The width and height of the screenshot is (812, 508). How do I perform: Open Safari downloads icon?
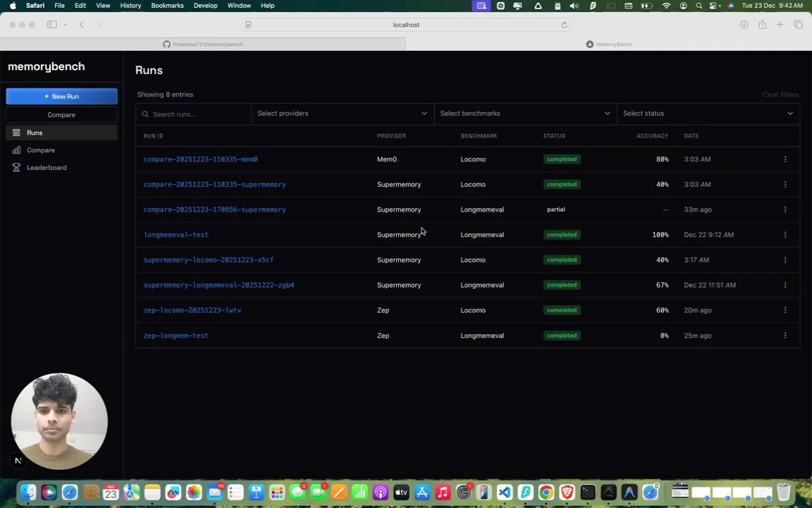click(744, 25)
